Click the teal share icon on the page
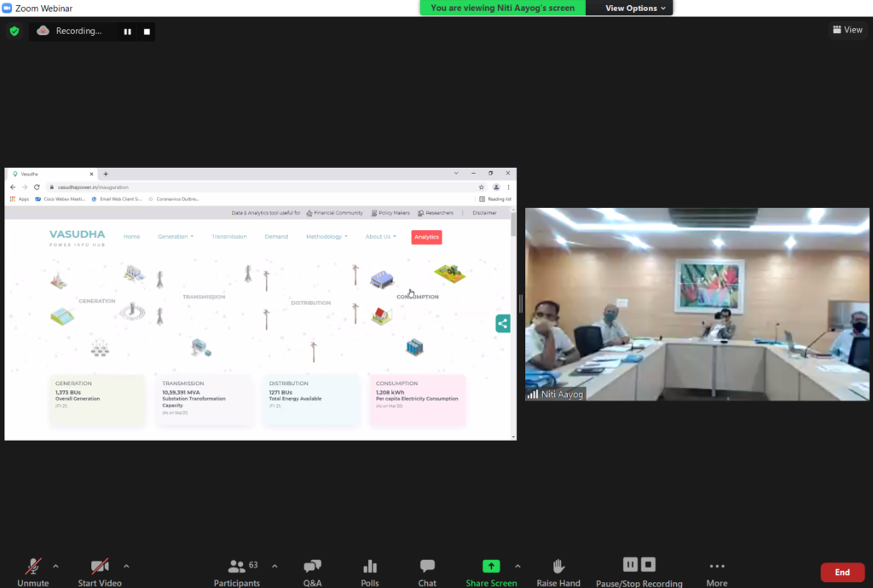The width and height of the screenshot is (873, 588). [503, 324]
